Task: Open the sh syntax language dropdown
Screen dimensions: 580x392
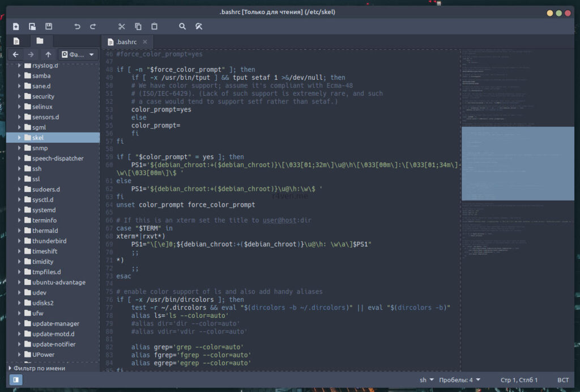Action: tap(427, 380)
